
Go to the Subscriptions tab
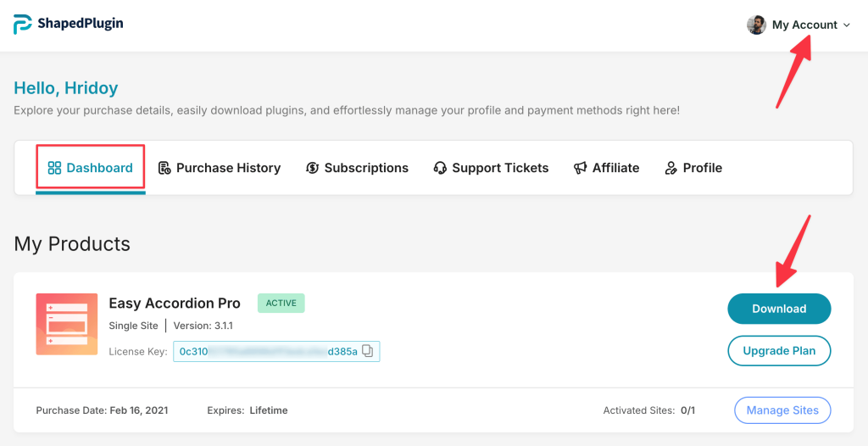click(x=357, y=168)
